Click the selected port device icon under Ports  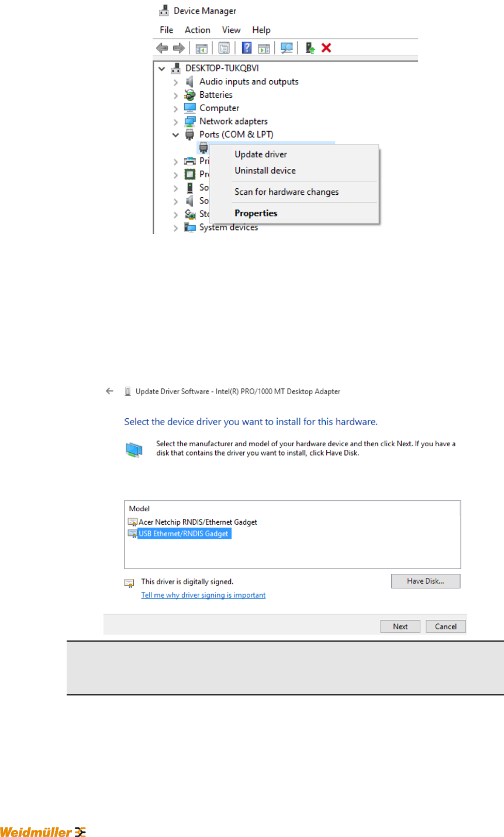coord(203,147)
